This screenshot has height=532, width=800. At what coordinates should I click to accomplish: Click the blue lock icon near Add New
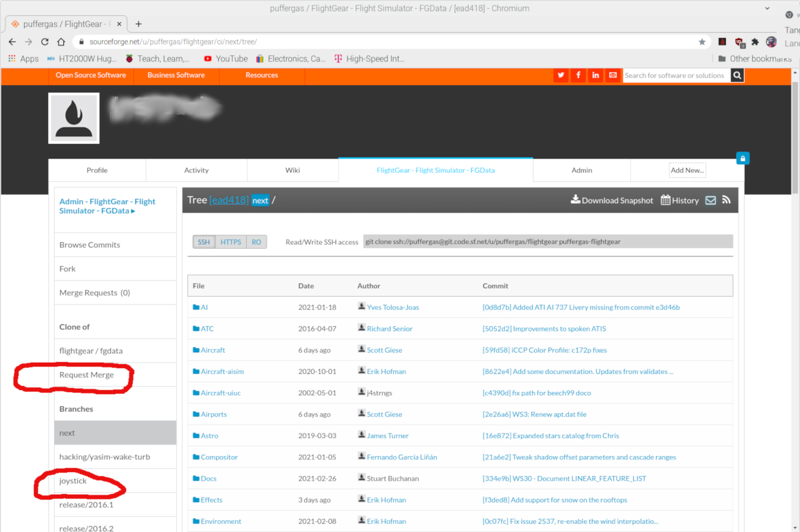743,159
